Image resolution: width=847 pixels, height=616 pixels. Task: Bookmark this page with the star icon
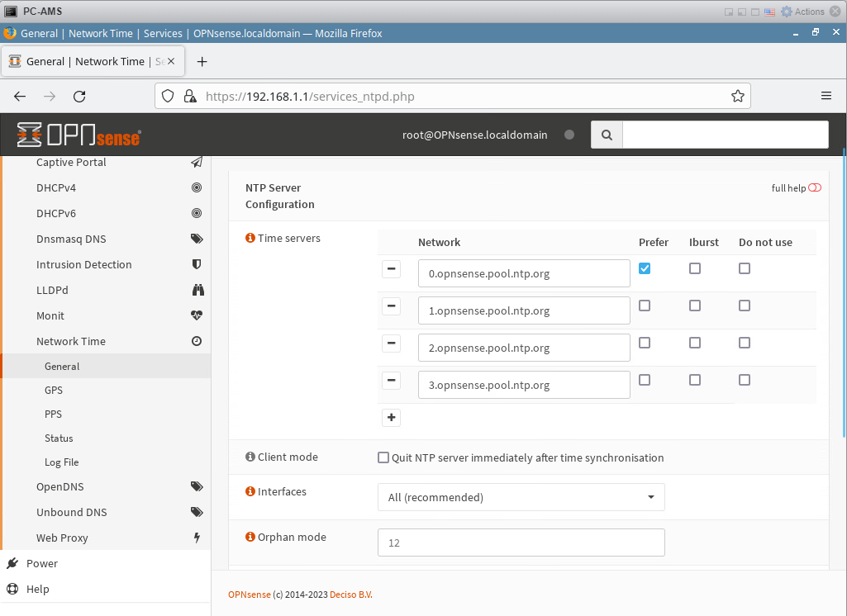[737, 96]
